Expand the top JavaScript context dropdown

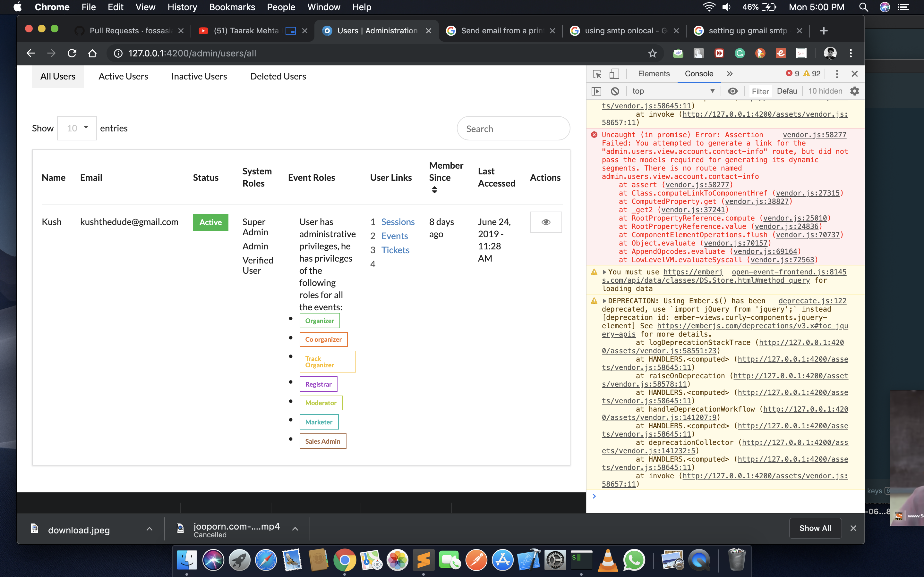[673, 91]
